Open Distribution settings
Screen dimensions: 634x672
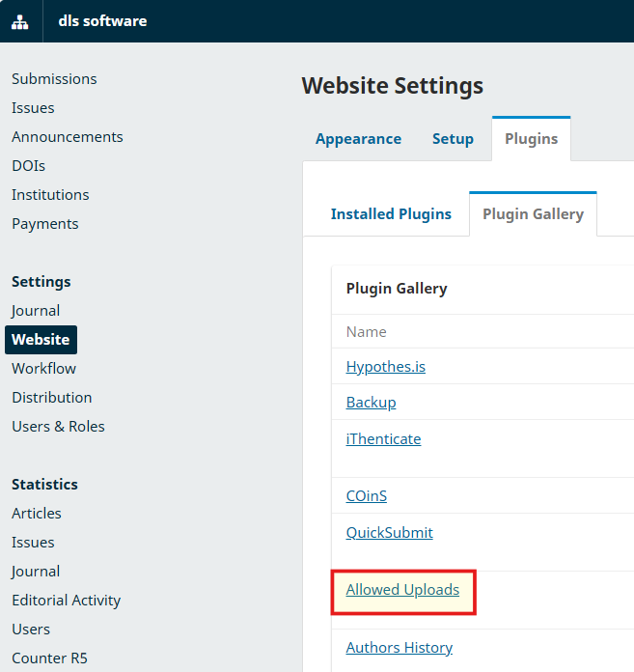click(x=52, y=398)
